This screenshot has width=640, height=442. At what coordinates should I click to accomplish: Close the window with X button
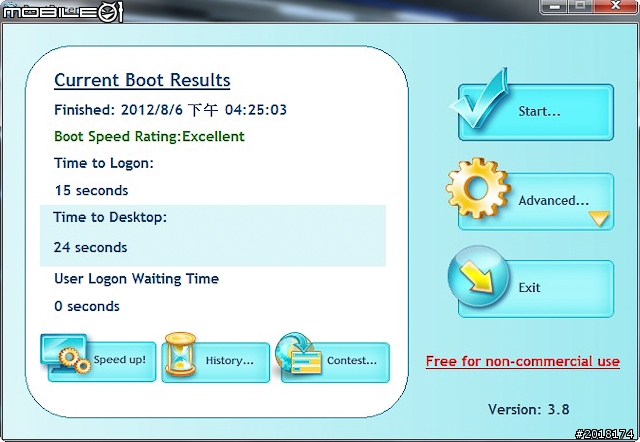pos(616,6)
